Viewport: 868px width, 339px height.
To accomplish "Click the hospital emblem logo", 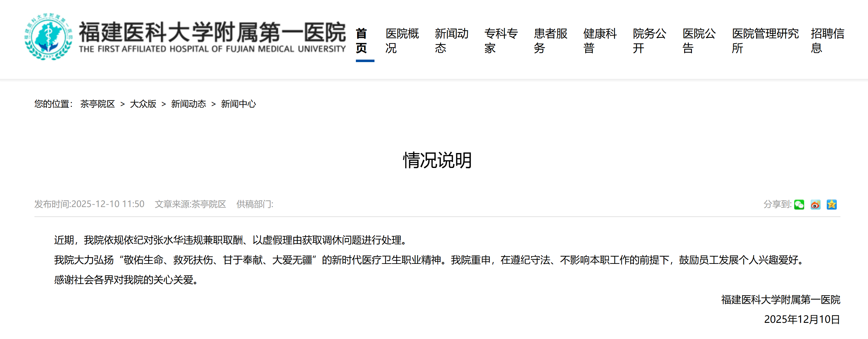I will pyautogui.click(x=49, y=37).
